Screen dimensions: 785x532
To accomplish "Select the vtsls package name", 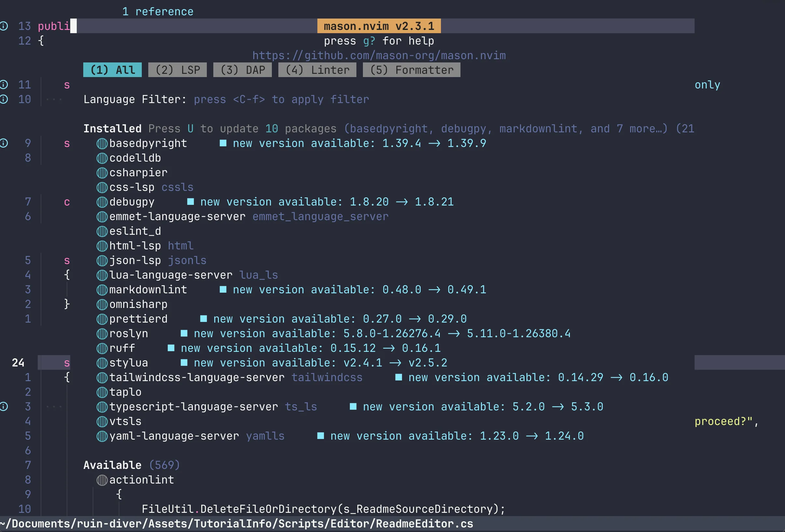I will [125, 421].
